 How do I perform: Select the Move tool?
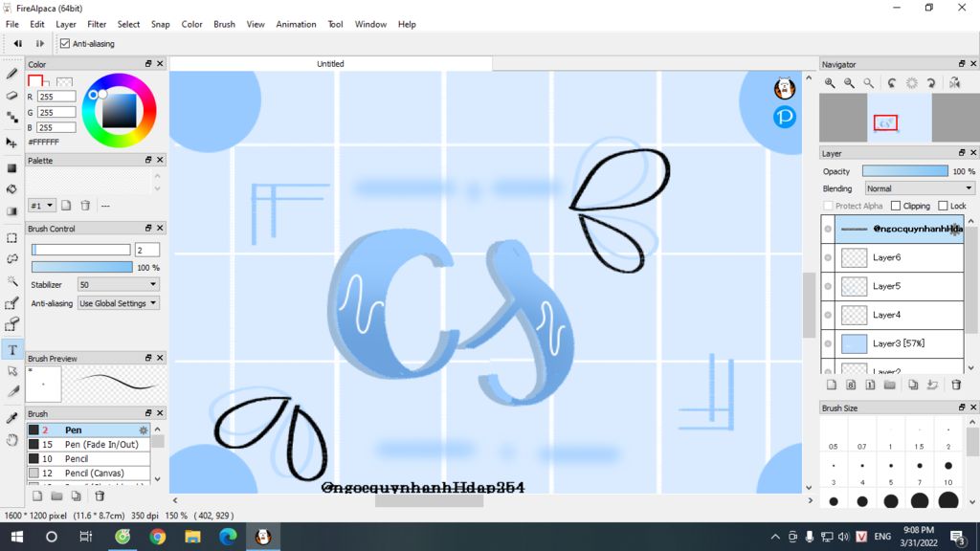pos(11,143)
